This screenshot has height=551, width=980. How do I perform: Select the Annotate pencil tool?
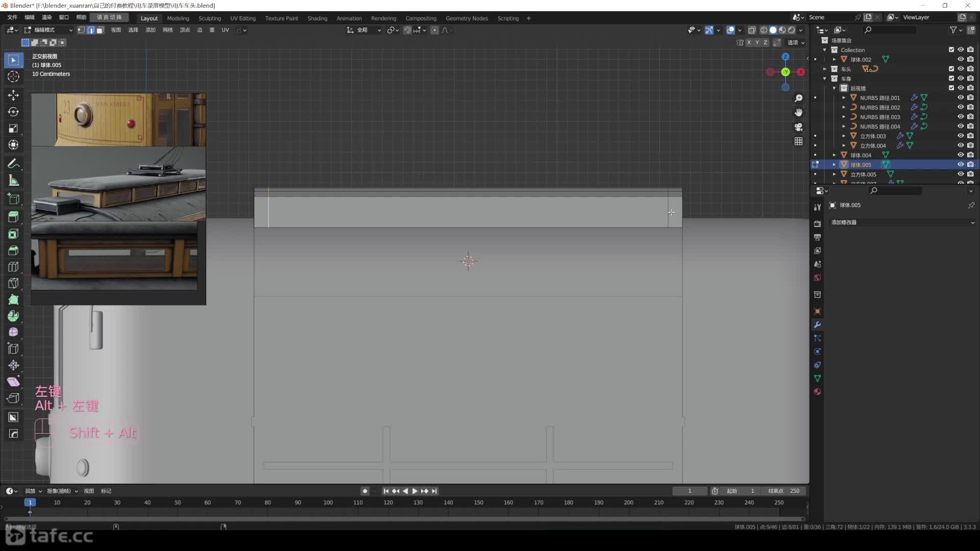point(14,164)
